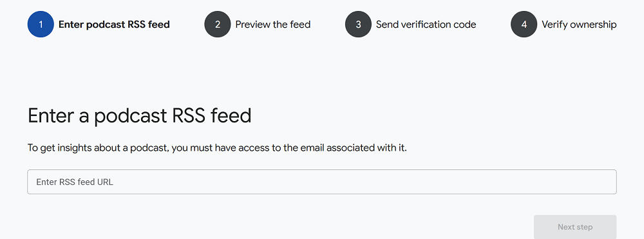Click the sentence about podcast insights access
The image size is (644, 239).
[217, 148]
